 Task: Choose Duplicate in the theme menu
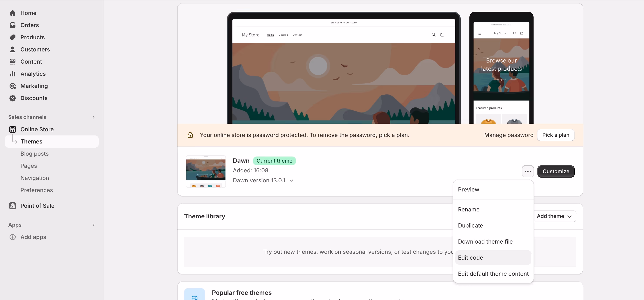coord(493,226)
